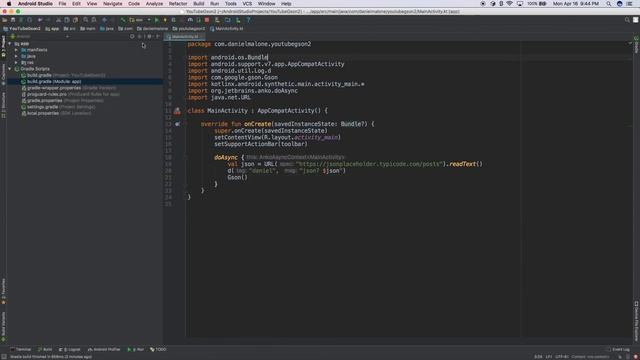Viewport: 640px width, 360px height.
Task: Click the Save All toolbar icon
Action: (13, 20)
